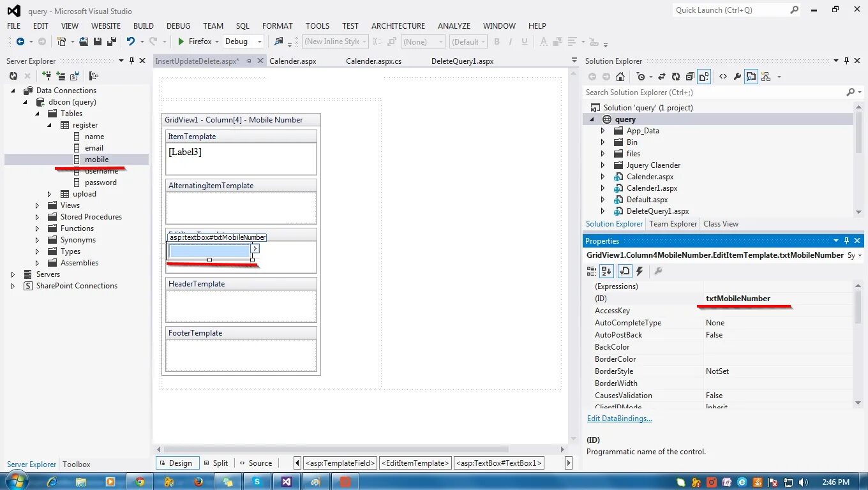Click the Bold formatting icon
This screenshot has width=868, height=490.
click(x=497, y=41)
